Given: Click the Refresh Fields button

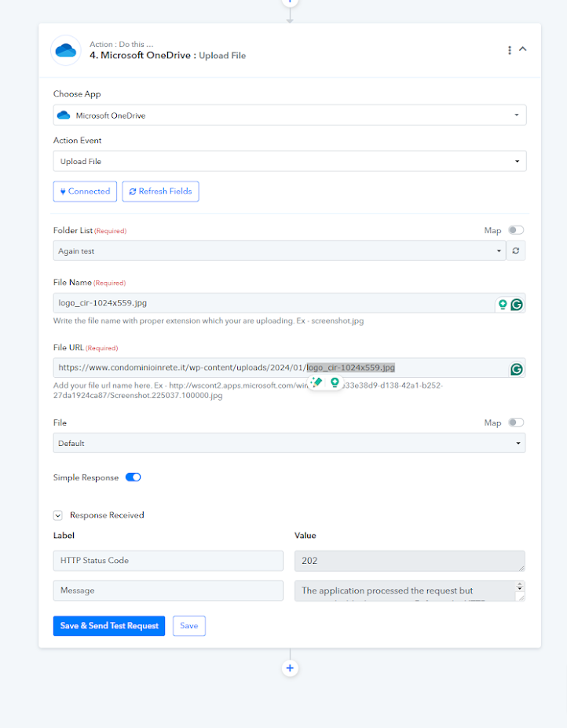Looking at the screenshot, I should (161, 192).
